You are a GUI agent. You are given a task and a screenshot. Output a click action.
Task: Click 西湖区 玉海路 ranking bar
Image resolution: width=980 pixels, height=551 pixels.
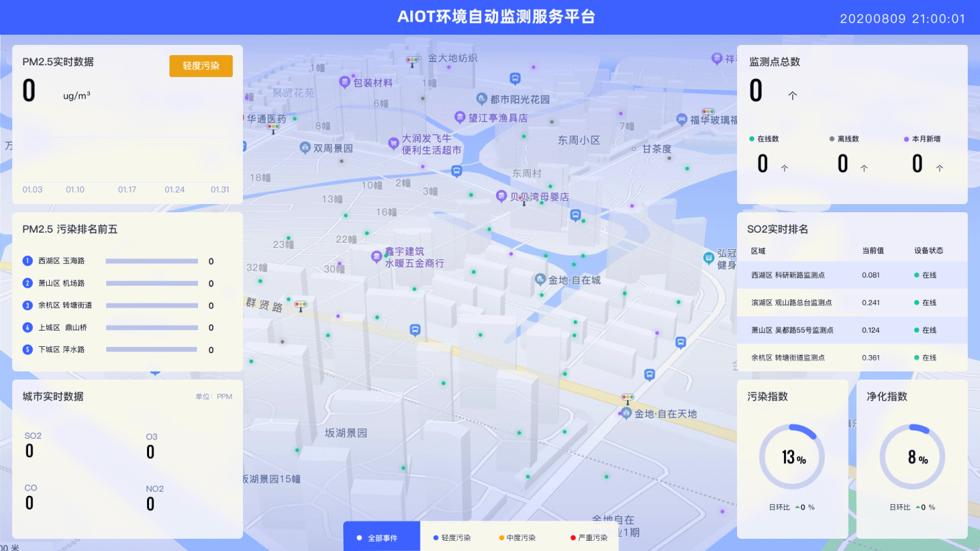(152, 261)
